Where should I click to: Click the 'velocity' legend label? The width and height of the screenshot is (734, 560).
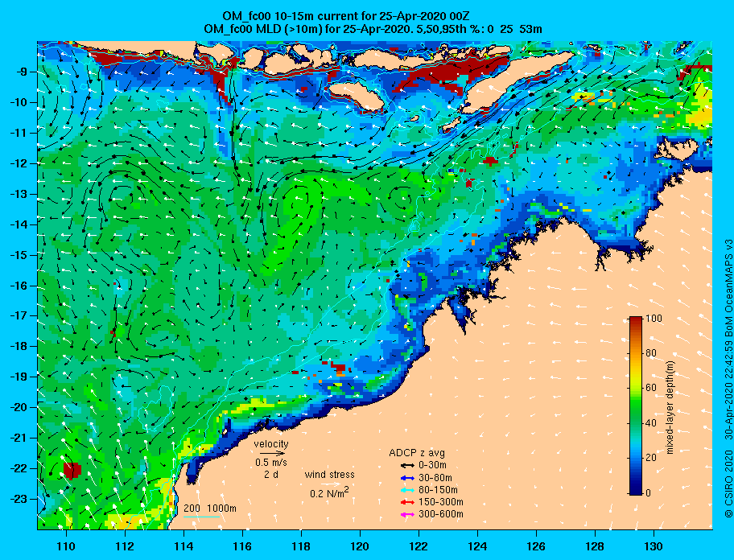(271, 443)
